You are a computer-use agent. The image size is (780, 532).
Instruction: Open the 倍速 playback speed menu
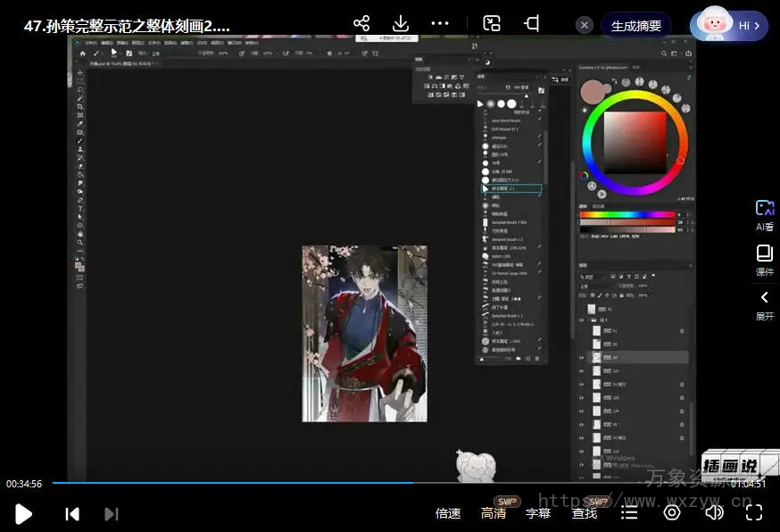pos(448,513)
